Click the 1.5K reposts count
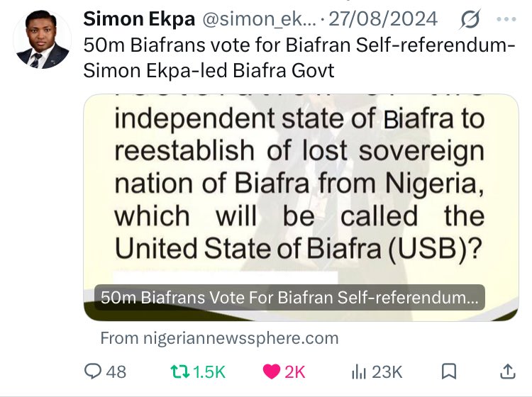The height and width of the screenshot is (397, 532). [209, 372]
